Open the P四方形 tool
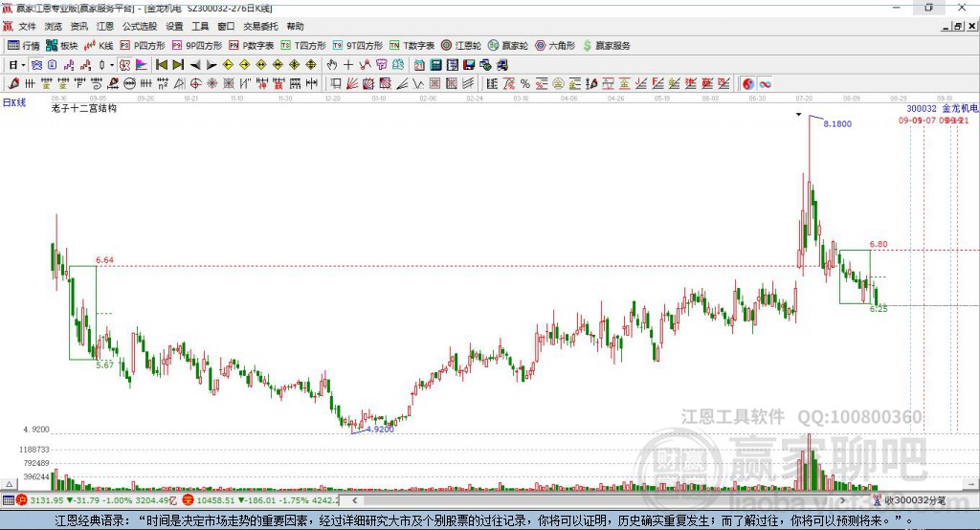The height and width of the screenshot is (530, 980). [x=143, y=46]
